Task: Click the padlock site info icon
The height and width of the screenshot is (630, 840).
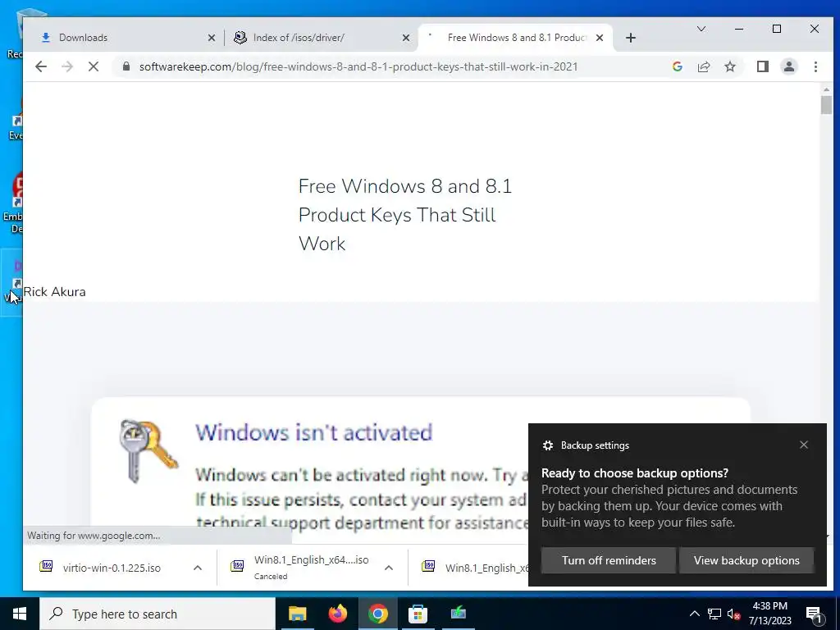Action: pos(126,66)
